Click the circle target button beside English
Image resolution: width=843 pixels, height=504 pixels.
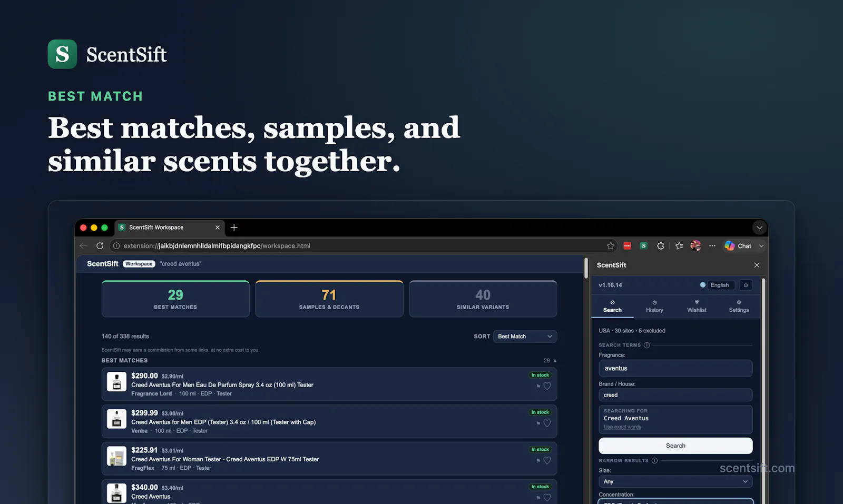[746, 285]
